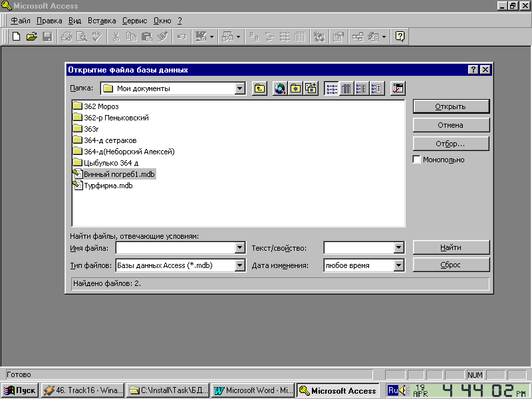532x399 pixels.
Task: Open the Правка menu
Action: (x=49, y=21)
